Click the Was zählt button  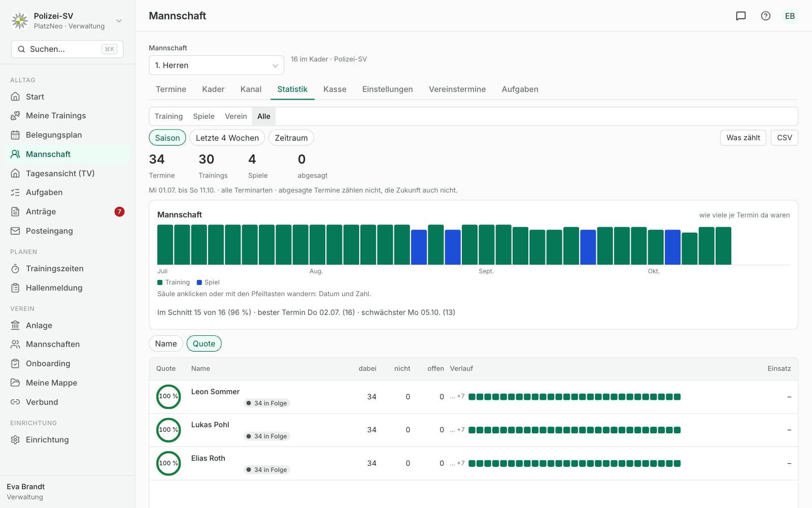tap(743, 138)
